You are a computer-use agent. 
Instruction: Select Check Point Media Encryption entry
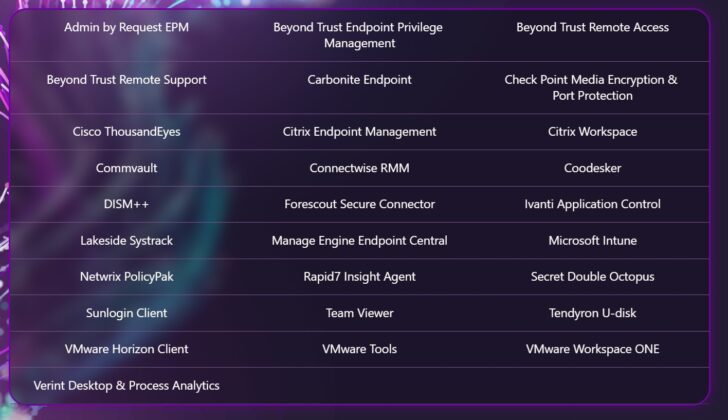(591, 87)
